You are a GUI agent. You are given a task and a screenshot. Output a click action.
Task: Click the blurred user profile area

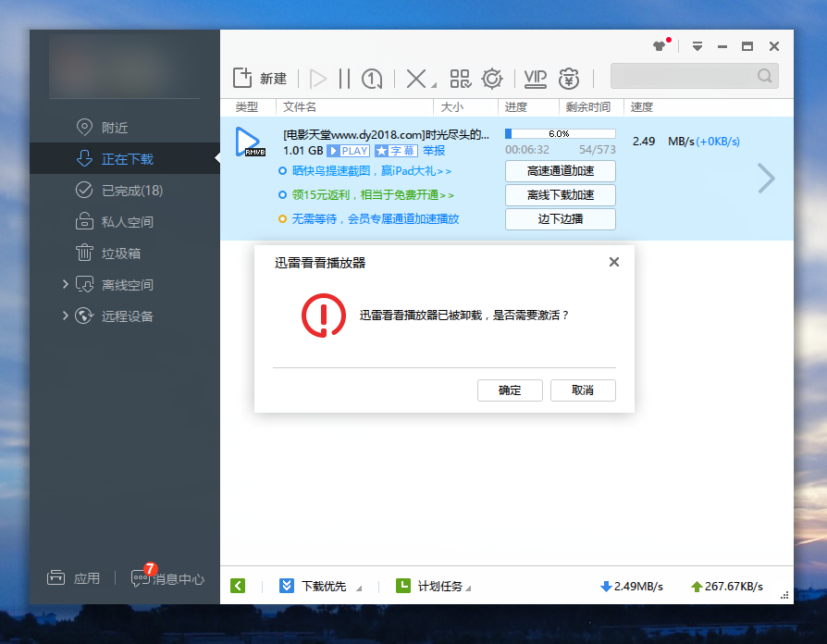(125, 65)
